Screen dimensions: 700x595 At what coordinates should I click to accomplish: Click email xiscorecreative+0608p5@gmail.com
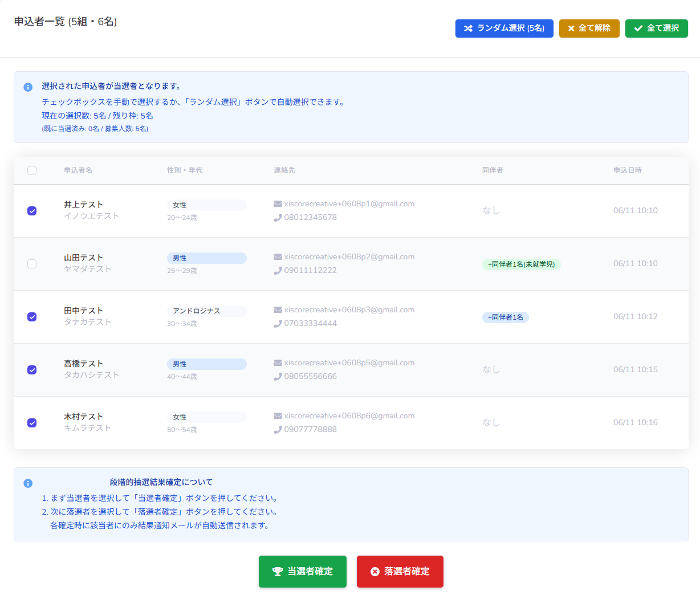tap(349, 363)
